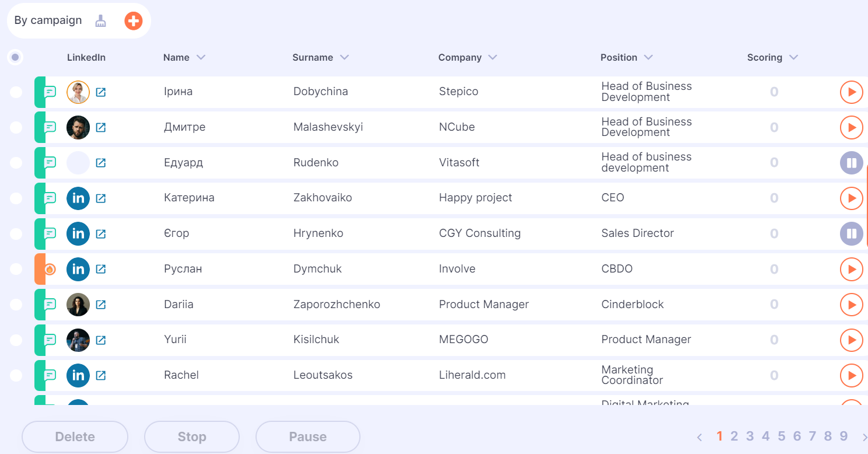Select the Kisilchuk row checkbox
This screenshot has height=454, width=868.
point(16,340)
